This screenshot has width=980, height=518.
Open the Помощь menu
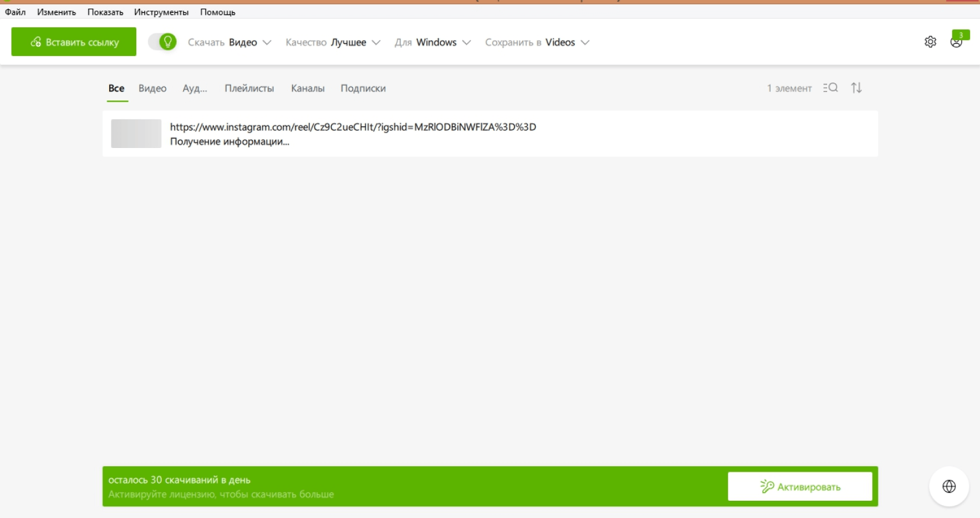218,12
